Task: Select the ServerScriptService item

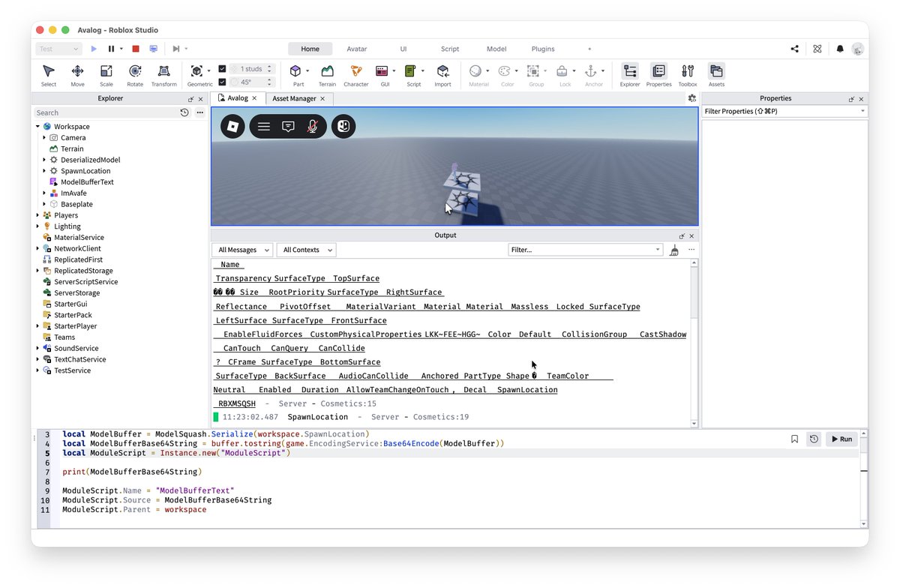Action: pyautogui.click(x=85, y=282)
